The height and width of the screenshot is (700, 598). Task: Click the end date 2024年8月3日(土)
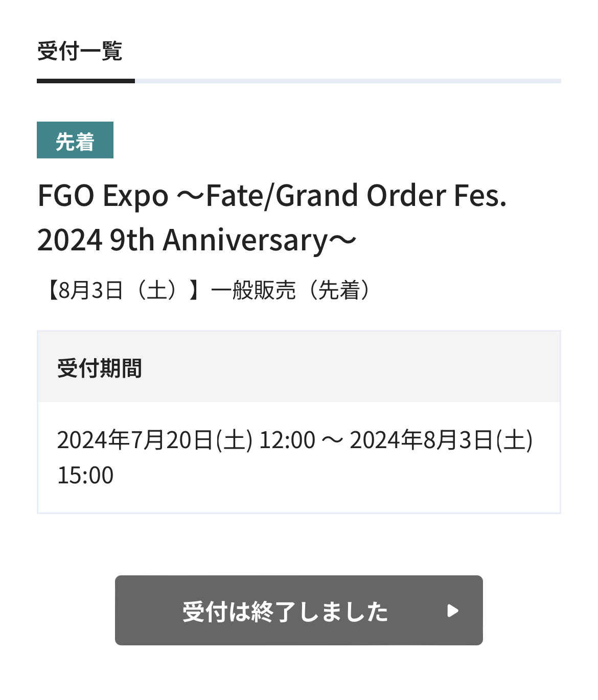(x=441, y=440)
